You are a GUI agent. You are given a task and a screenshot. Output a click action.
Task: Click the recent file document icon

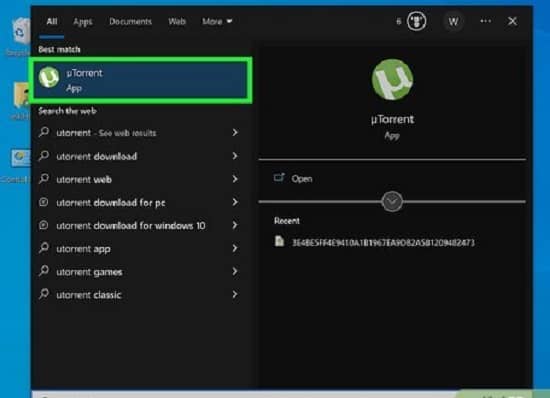tap(279, 241)
